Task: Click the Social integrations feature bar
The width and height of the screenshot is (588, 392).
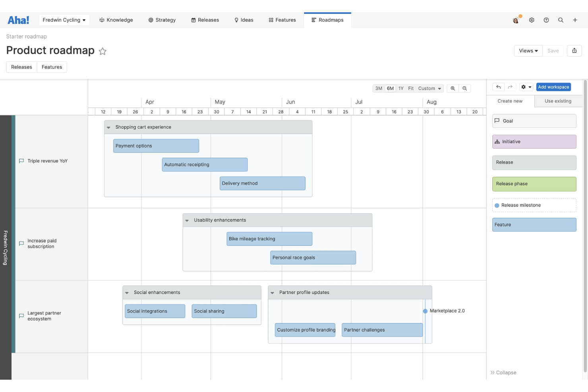Action: [x=155, y=311]
